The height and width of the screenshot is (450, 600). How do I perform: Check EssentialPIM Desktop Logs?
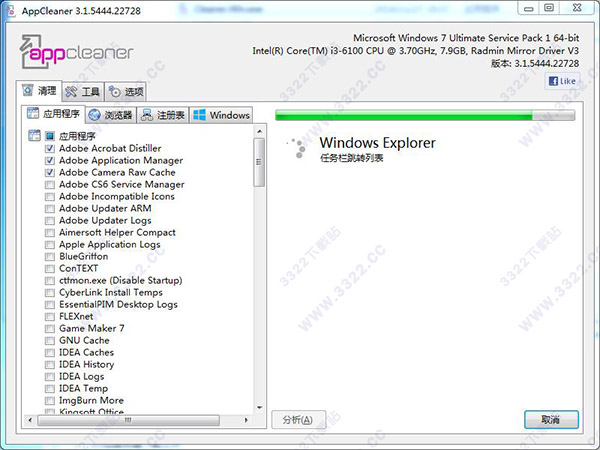pos(50,305)
